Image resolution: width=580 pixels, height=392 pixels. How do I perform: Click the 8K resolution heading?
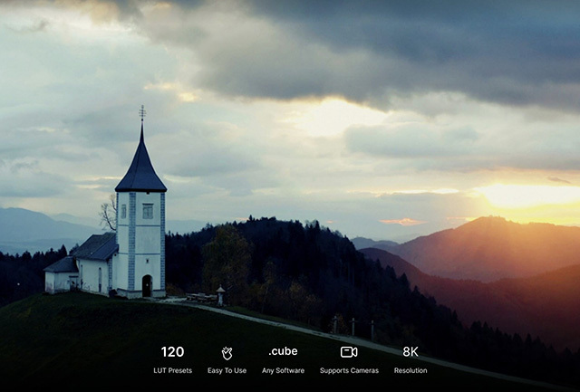point(411,352)
